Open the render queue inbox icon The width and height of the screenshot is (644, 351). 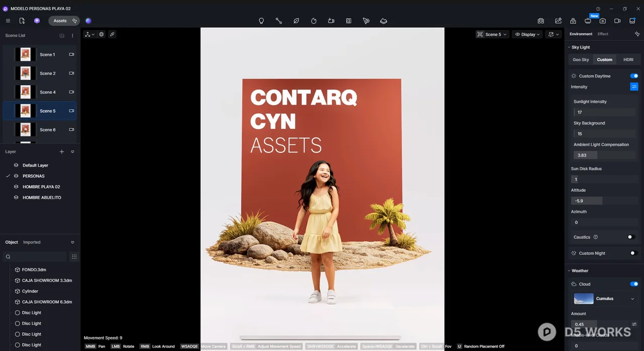point(632,21)
